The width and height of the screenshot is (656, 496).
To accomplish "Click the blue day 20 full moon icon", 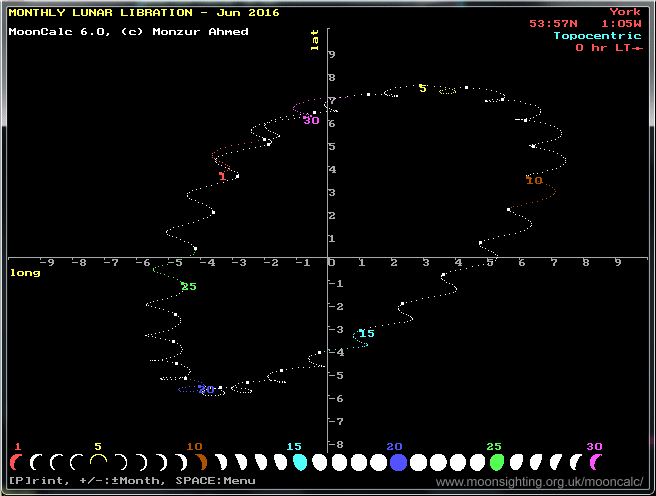I will pyautogui.click(x=398, y=462).
